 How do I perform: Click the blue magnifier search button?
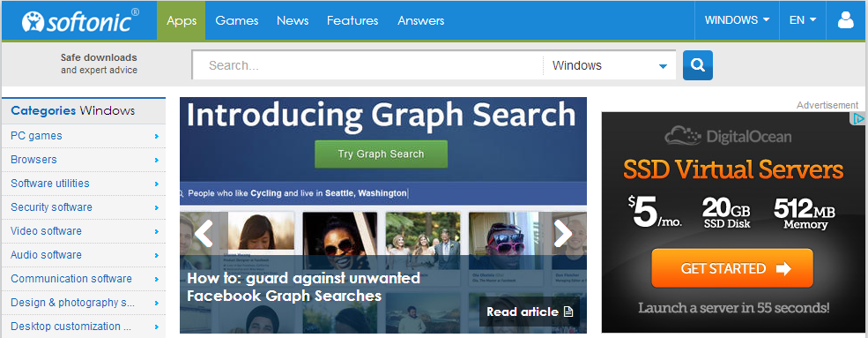coord(698,65)
